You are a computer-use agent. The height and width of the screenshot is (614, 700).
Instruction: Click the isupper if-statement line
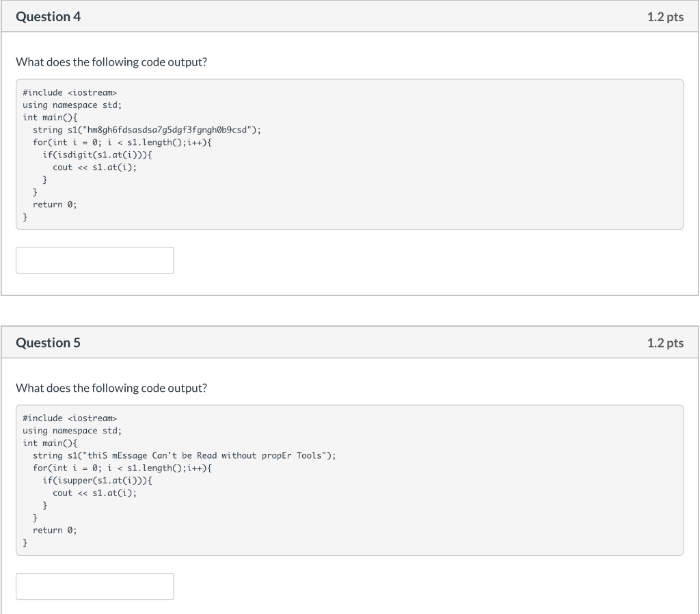(x=97, y=481)
